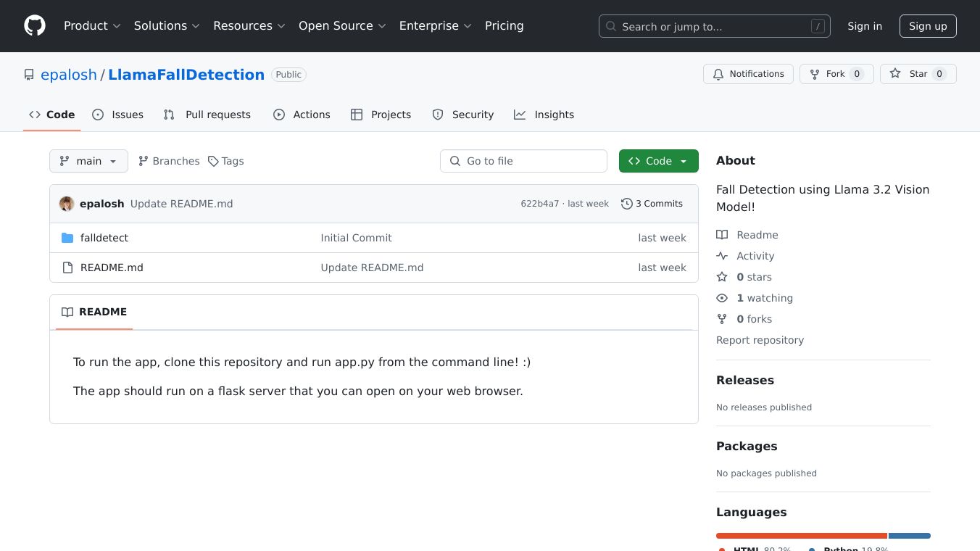The height and width of the screenshot is (551, 980).
Task: Click the epalosh avatar in commit row
Action: tap(67, 204)
